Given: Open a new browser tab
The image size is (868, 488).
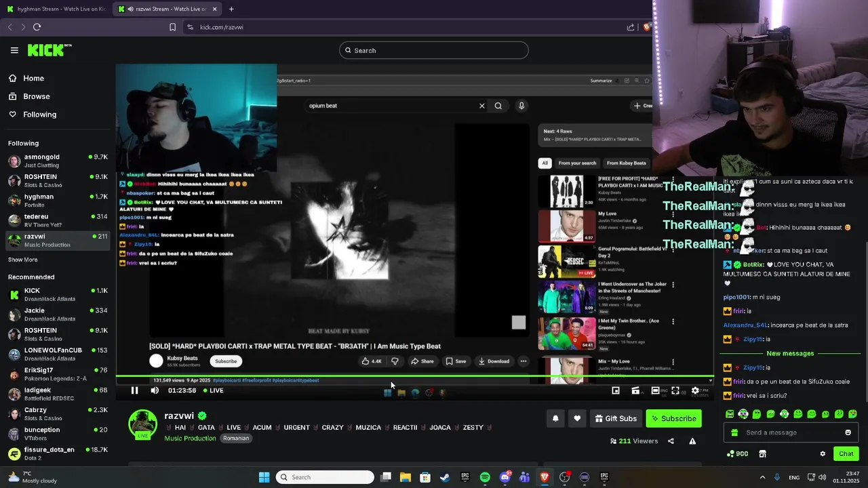Looking at the screenshot, I should click(x=231, y=9).
